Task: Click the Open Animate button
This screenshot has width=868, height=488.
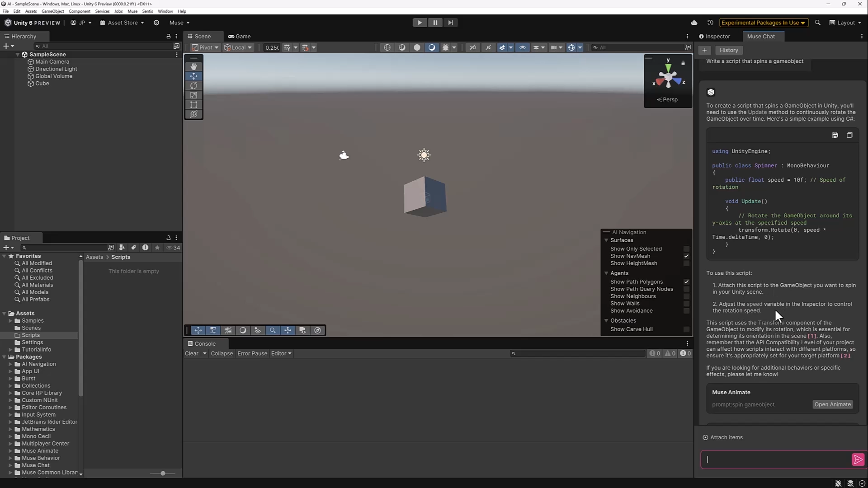Action: (832, 404)
